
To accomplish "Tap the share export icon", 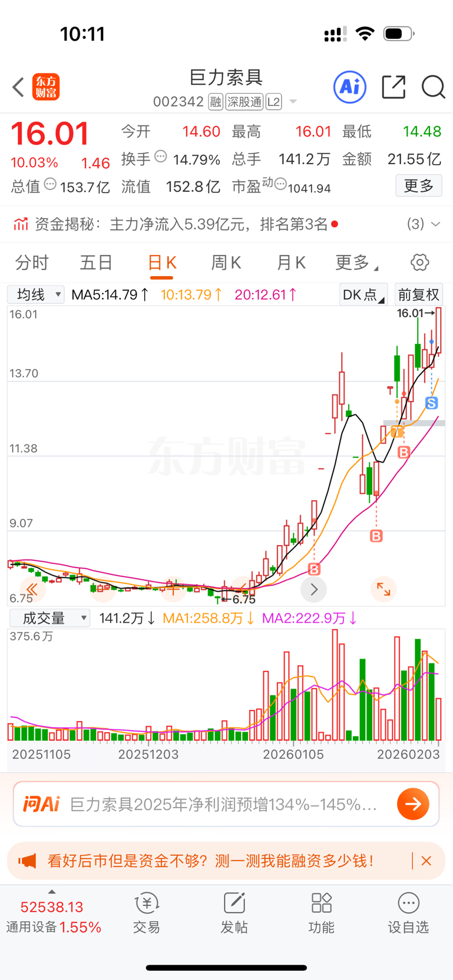I will [x=394, y=87].
